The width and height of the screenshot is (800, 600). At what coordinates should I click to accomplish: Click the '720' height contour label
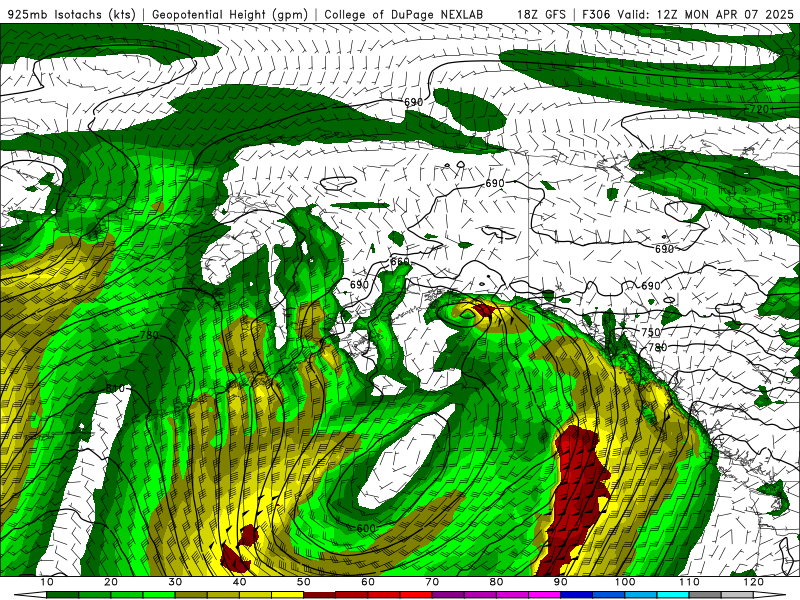[759, 109]
